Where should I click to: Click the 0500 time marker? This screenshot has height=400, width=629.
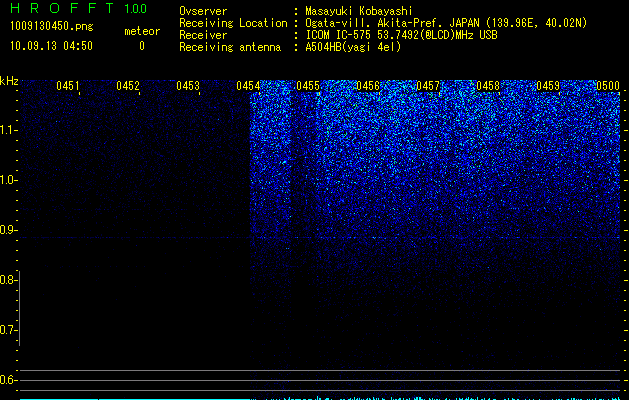click(608, 86)
